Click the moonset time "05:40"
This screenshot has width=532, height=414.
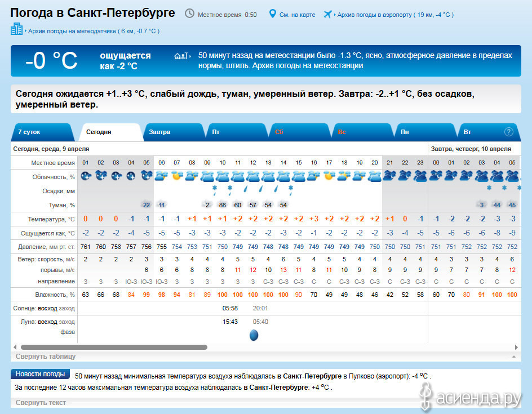click(x=260, y=322)
